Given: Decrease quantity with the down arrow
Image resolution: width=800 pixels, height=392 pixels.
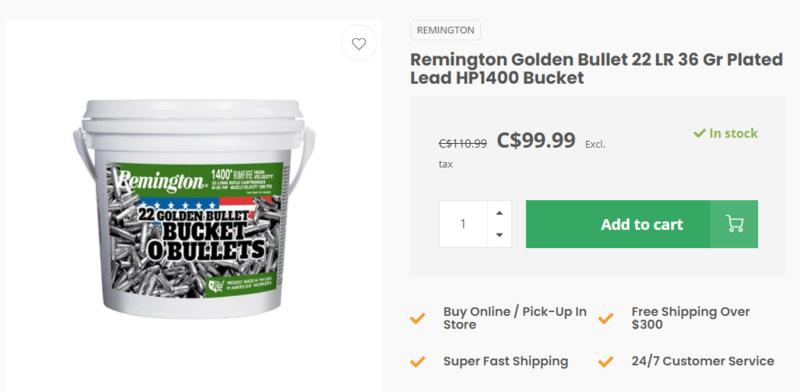Looking at the screenshot, I should (x=499, y=235).
